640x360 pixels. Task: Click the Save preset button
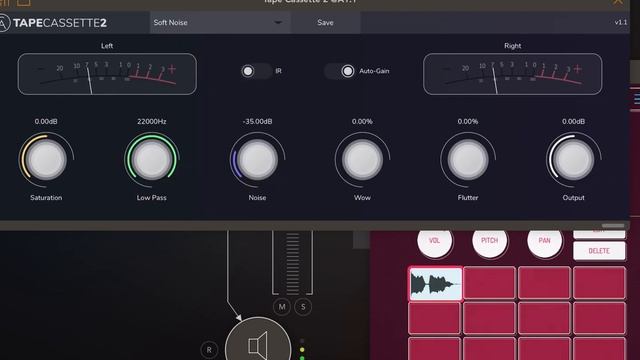[x=325, y=22]
